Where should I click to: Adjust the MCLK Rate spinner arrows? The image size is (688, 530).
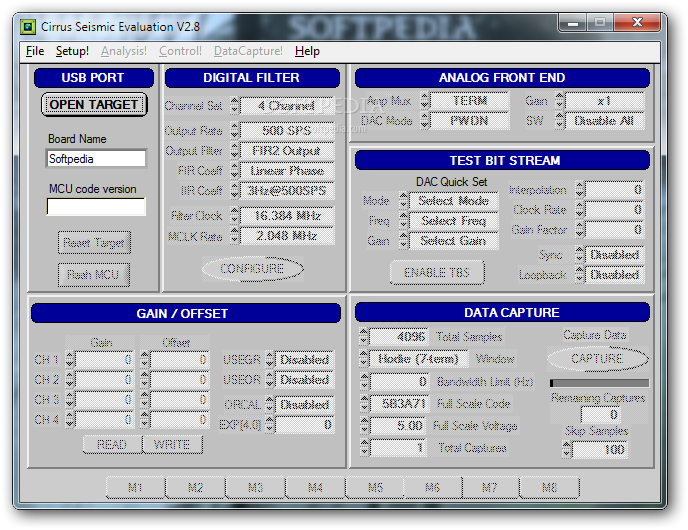pyautogui.click(x=234, y=236)
